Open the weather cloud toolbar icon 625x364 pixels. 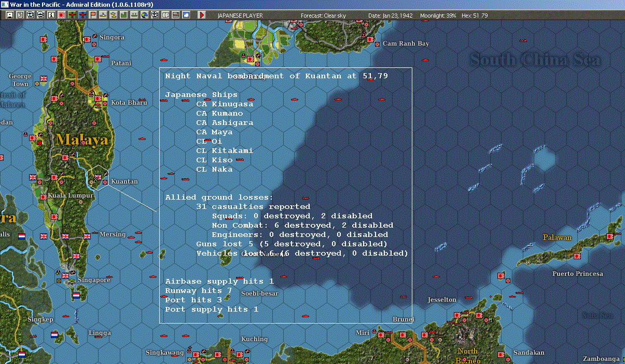pyautogui.click(x=186, y=15)
